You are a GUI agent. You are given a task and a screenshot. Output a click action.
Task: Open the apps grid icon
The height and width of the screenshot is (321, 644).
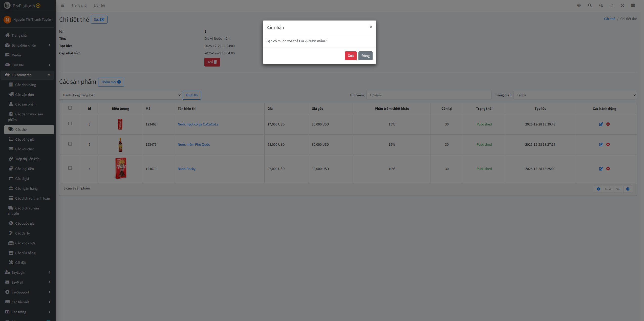633,5
